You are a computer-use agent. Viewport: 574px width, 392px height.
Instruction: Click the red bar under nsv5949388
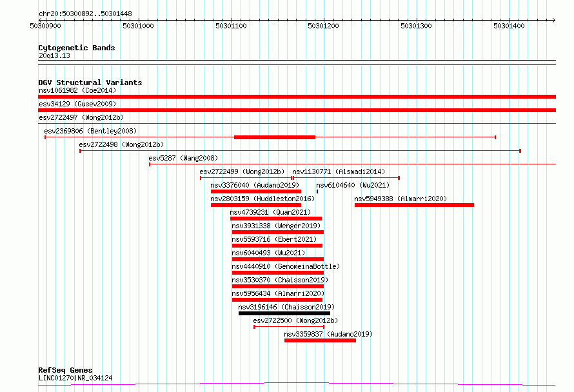click(415, 205)
